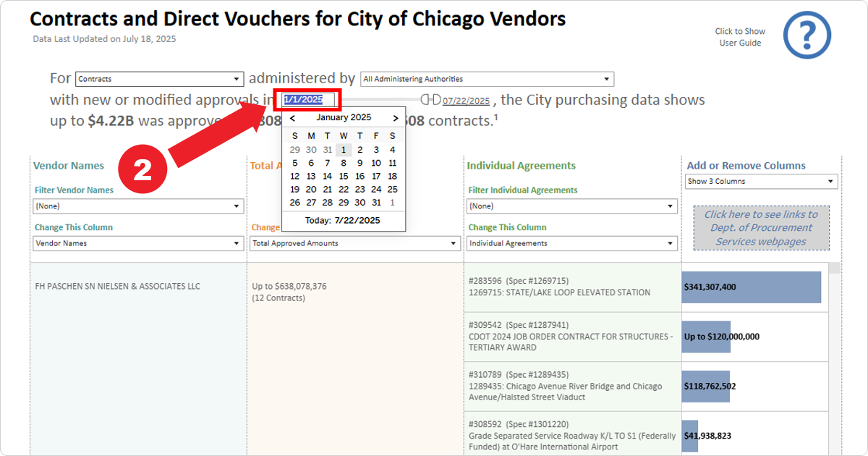This screenshot has height=456, width=868.
Task: Select January 12 in the calendar
Action: tap(294, 176)
